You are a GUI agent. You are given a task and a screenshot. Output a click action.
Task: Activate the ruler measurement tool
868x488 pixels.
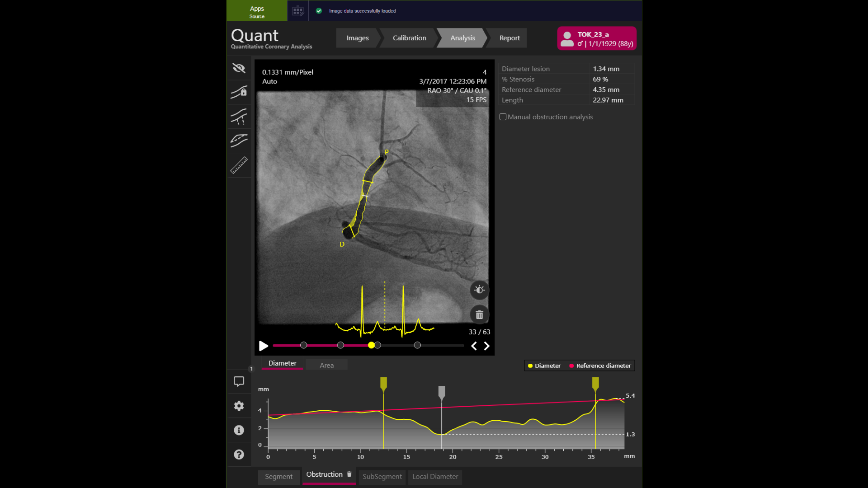pos(239,165)
